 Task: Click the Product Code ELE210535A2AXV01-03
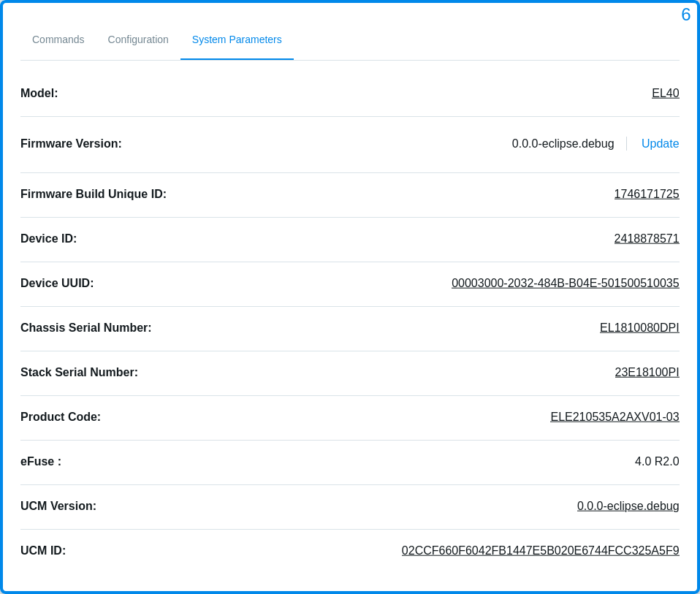(615, 416)
